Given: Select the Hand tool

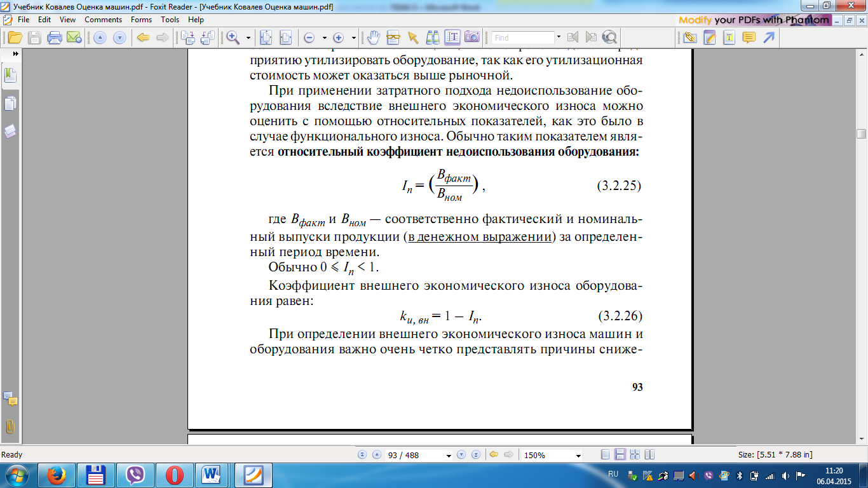Looking at the screenshot, I should [x=374, y=37].
